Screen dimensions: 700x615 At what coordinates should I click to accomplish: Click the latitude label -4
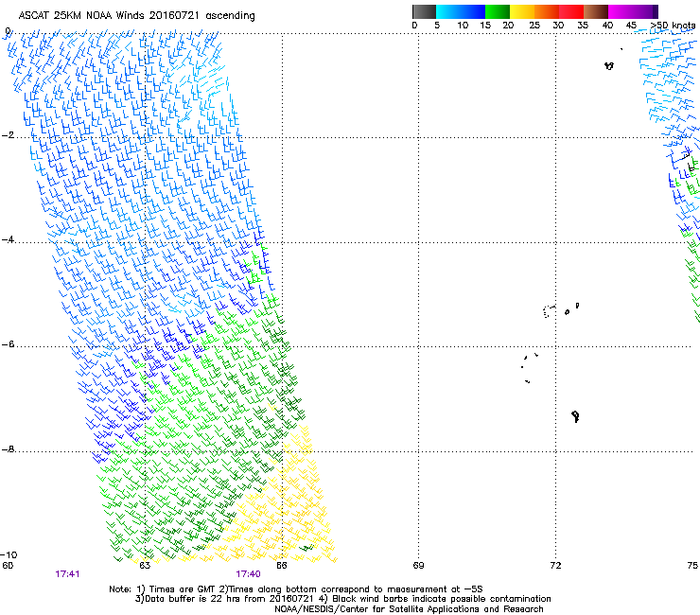point(8,239)
